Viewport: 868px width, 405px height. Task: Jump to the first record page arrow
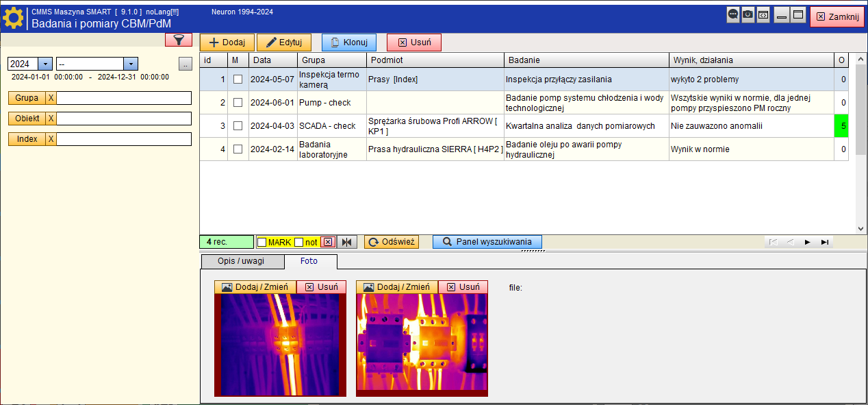773,242
